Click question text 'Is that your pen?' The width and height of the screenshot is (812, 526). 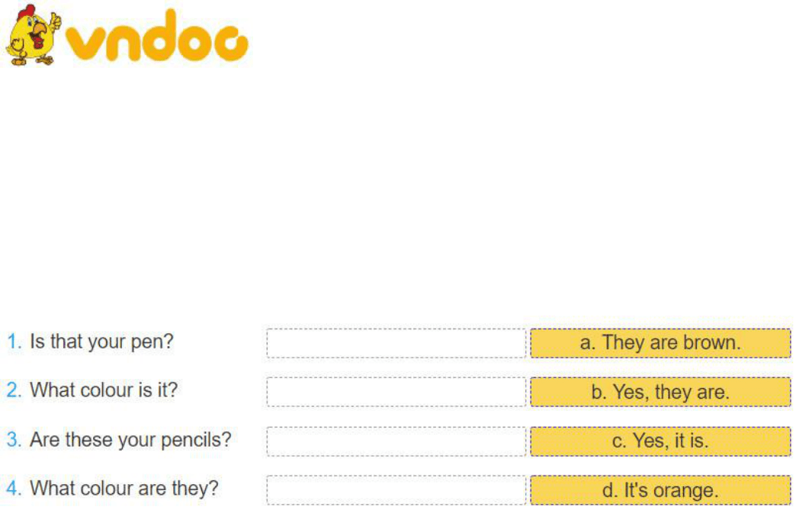(101, 342)
